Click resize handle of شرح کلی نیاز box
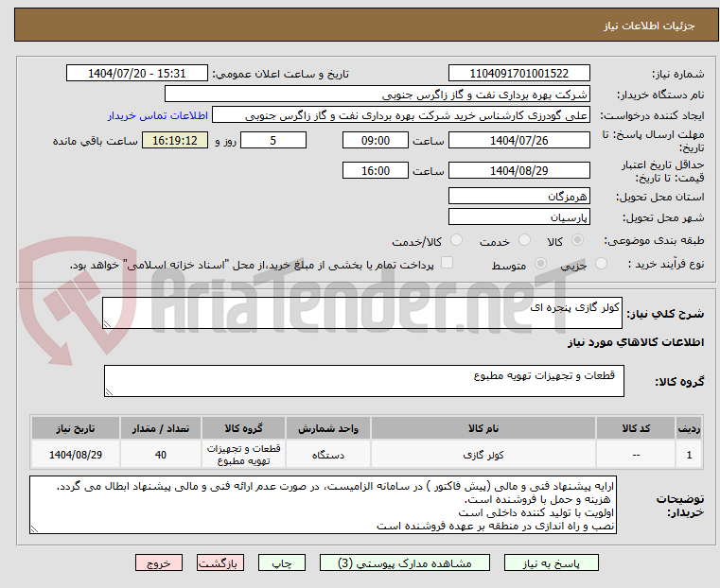This screenshot has width=720, height=588. (x=107, y=324)
